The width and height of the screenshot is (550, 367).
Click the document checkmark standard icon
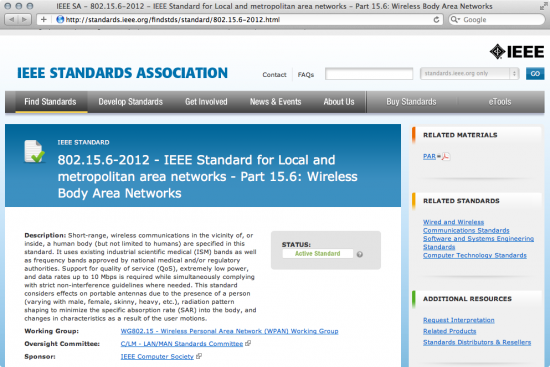(35, 152)
